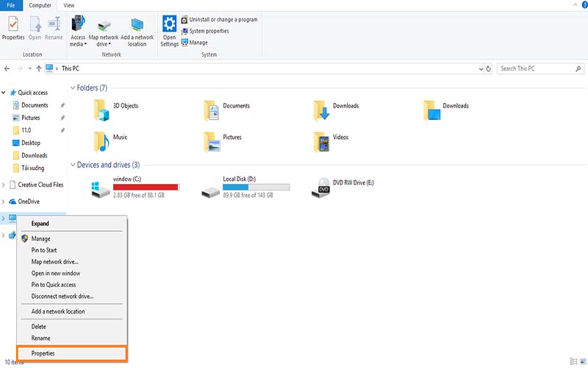Select Downloads in the navigation pane
588x368 pixels.
34,155
